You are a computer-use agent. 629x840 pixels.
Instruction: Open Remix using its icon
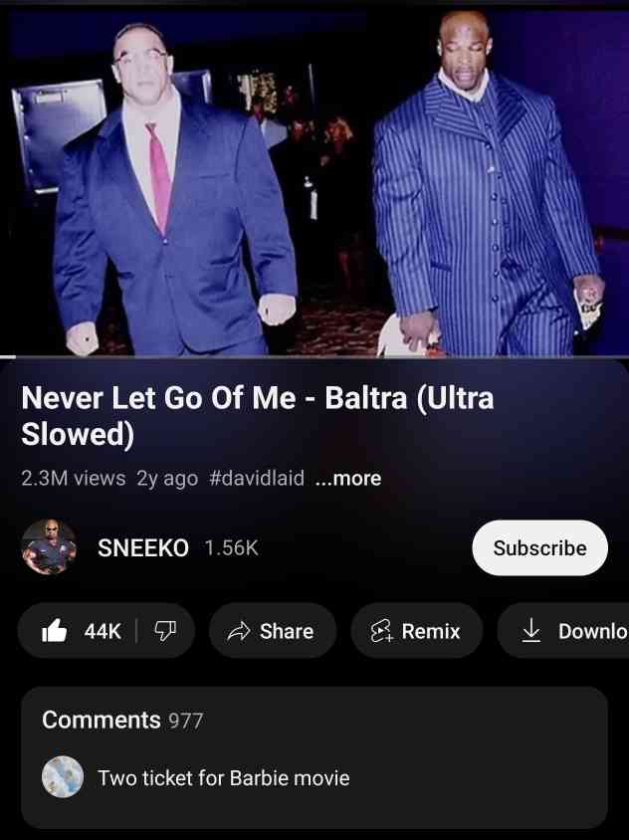381,631
